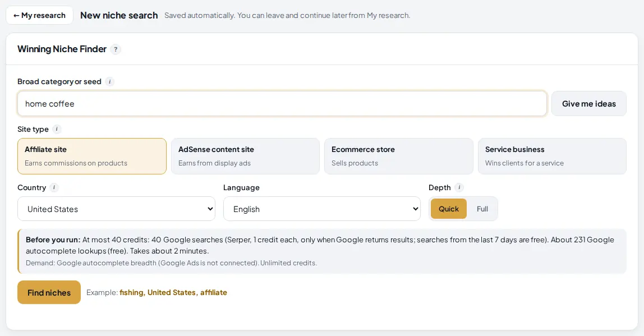Screen dimensions: 644x336
Task: Open the Language dropdown showing English
Action: point(322,209)
